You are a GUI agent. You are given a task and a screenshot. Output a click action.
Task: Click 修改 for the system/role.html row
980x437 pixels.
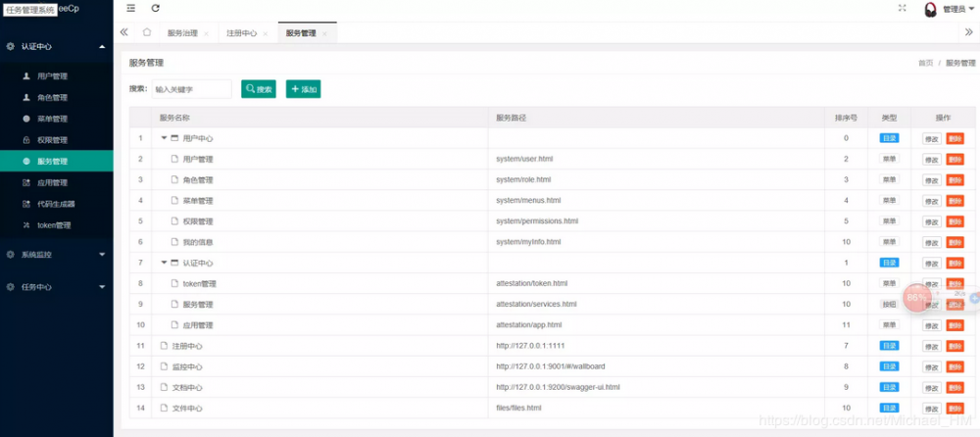click(932, 180)
